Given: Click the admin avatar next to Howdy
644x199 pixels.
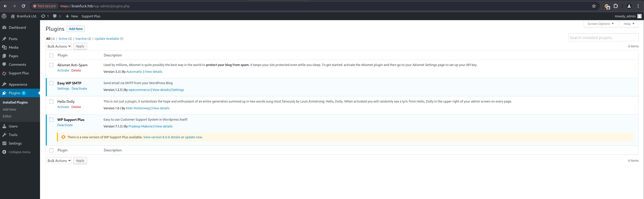Looking at the screenshot, I should coord(639,16).
